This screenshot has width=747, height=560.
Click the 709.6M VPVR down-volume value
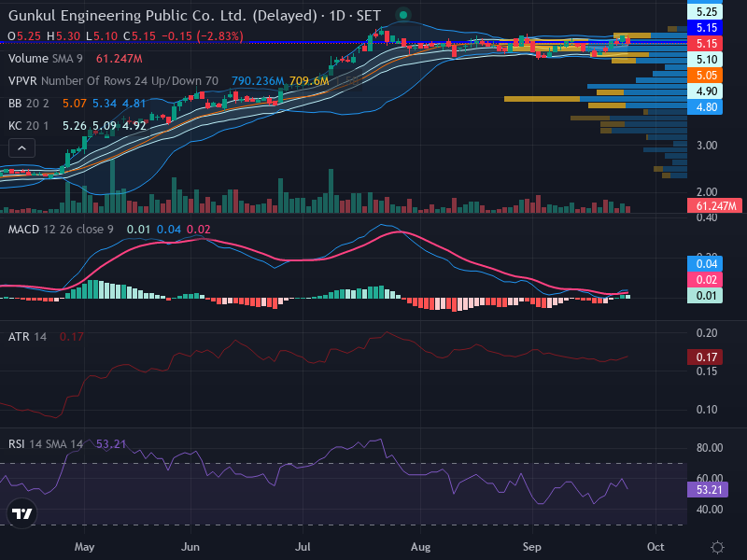point(309,81)
